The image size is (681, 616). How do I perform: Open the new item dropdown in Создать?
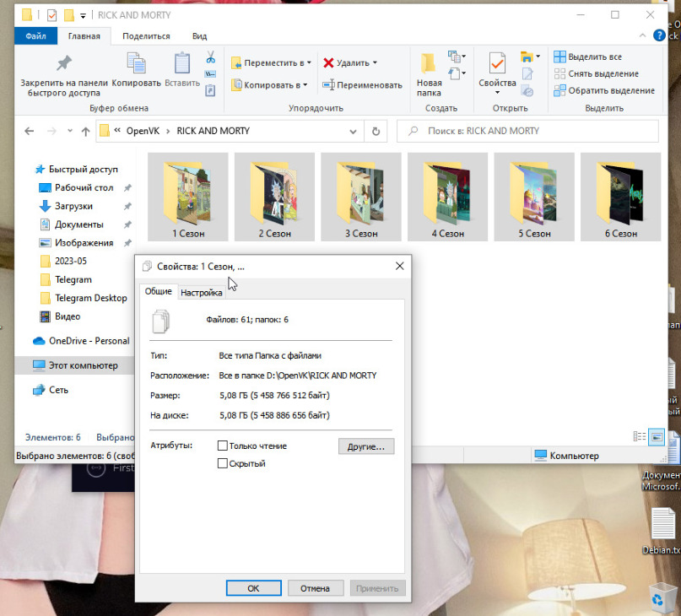click(x=457, y=57)
